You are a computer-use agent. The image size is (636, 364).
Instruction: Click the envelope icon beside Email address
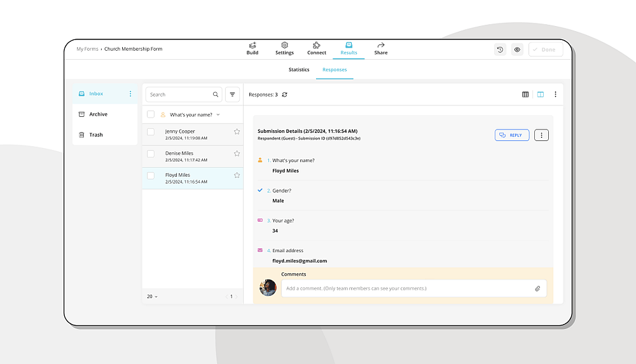click(x=260, y=250)
